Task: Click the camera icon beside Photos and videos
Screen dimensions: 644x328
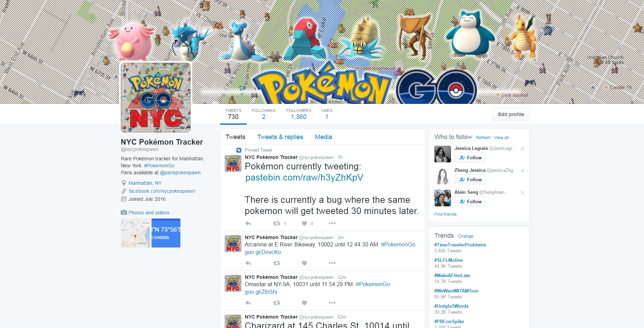Action: 124,212
